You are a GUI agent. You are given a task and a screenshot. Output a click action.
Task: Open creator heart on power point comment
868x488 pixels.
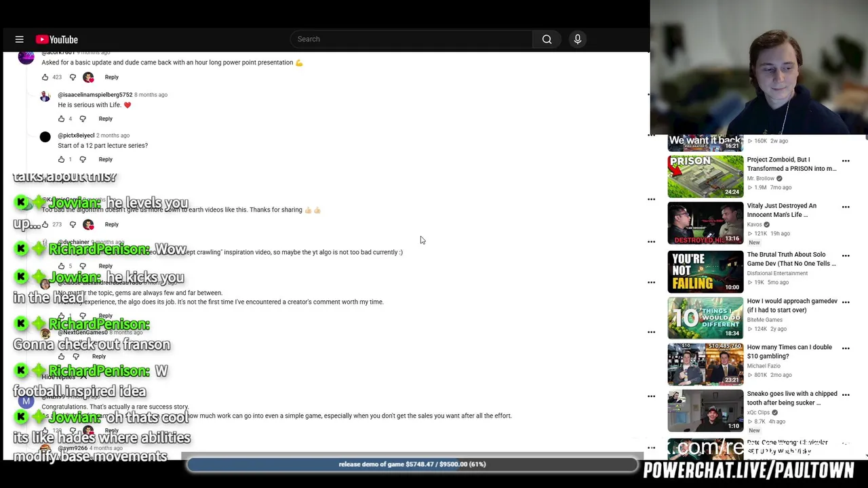click(x=88, y=77)
